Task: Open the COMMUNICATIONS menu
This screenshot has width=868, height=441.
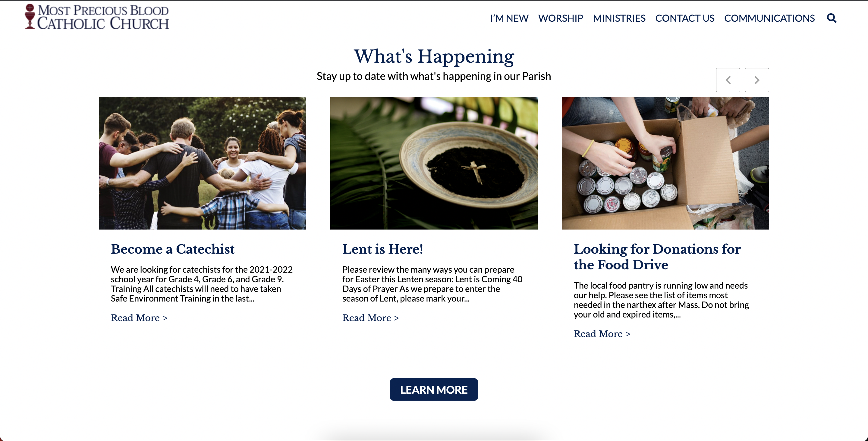Action: (x=769, y=18)
